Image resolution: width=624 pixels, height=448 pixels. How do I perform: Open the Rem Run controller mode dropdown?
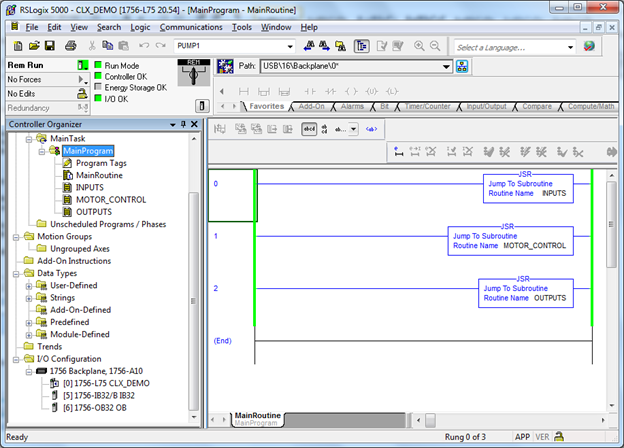pos(83,65)
